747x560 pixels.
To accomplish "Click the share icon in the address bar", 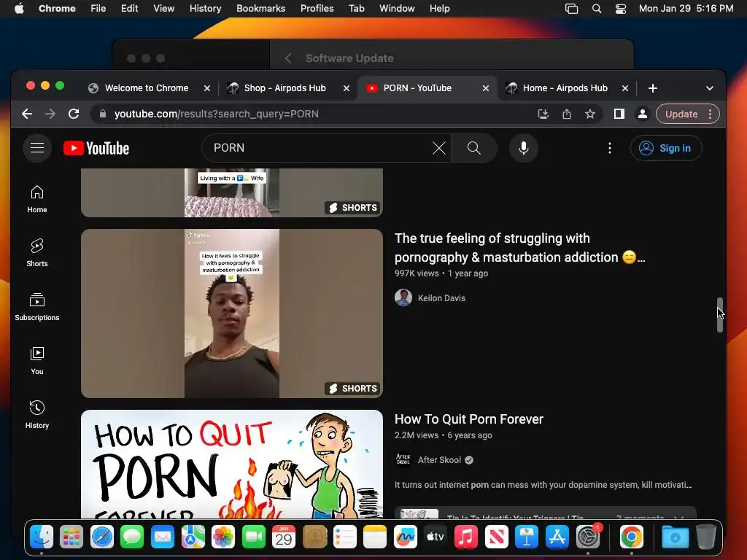I will [566, 114].
